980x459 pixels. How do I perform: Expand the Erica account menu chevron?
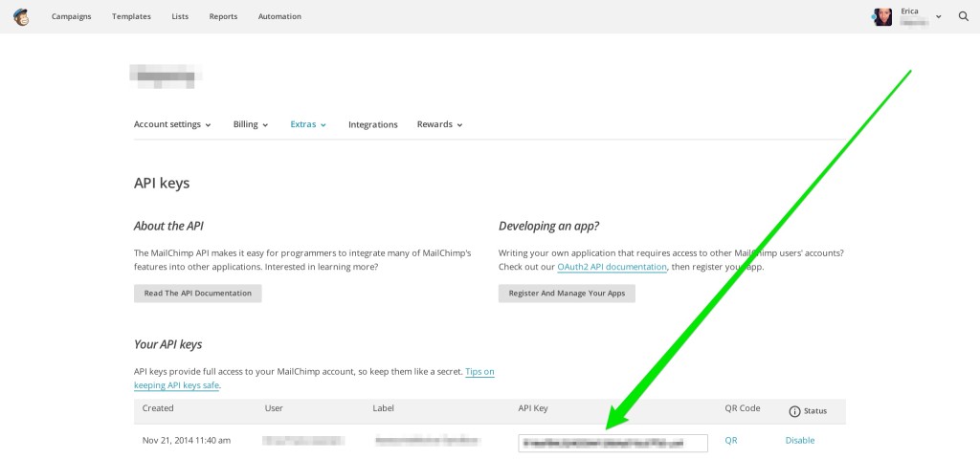click(x=938, y=17)
